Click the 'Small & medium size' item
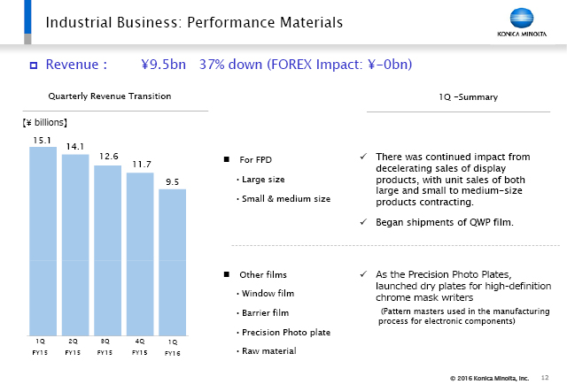The image size is (567, 392). pos(286,199)
